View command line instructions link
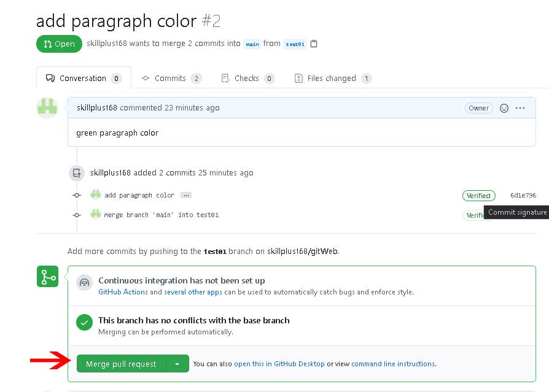Screen dimensions: 549x392 click(x=393, y=364)
